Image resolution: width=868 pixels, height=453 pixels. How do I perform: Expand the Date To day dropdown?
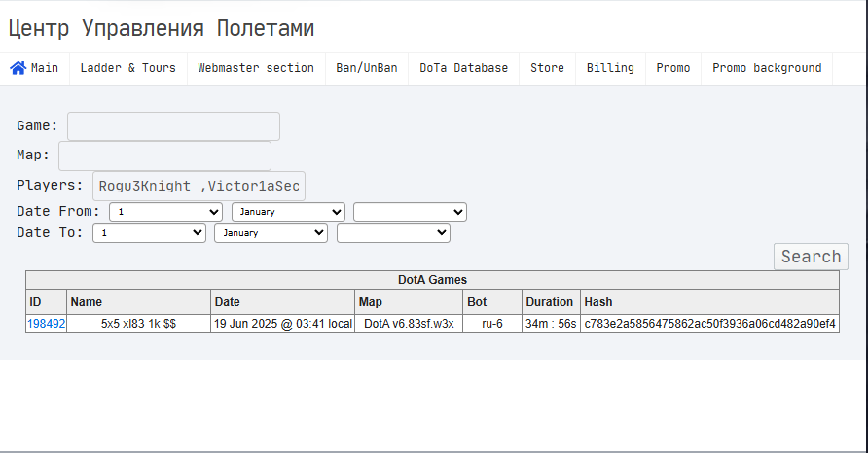click(149, 233)
